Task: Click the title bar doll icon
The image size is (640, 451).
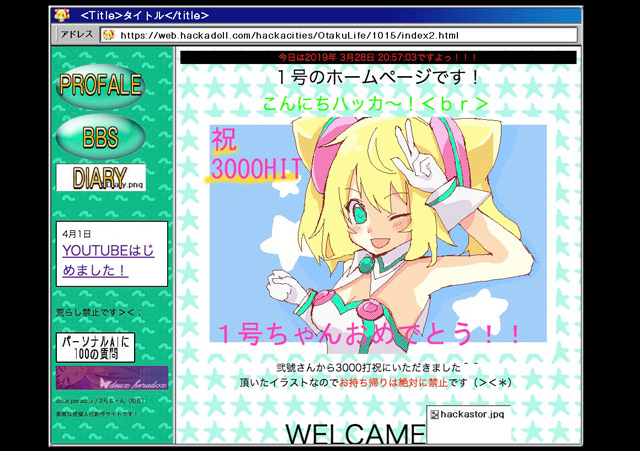Action: [62, 16]
